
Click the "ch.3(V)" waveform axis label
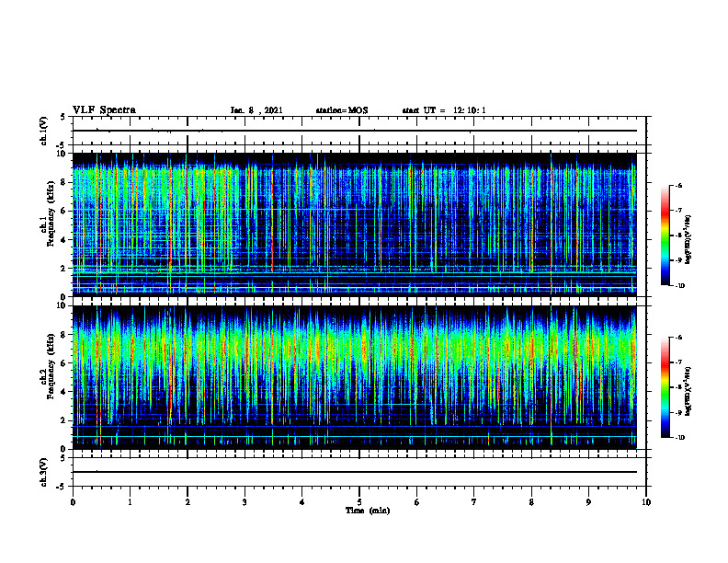pos(43,472)
